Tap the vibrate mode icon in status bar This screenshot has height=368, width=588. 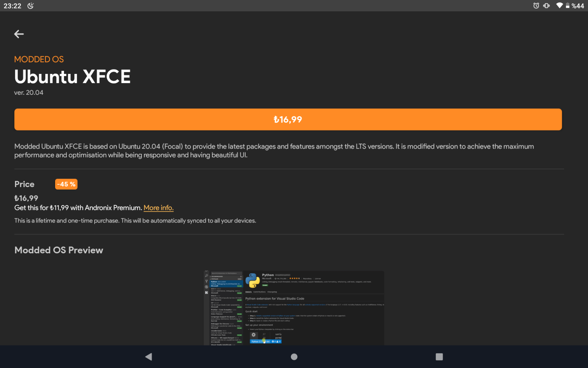click(546, 5)
